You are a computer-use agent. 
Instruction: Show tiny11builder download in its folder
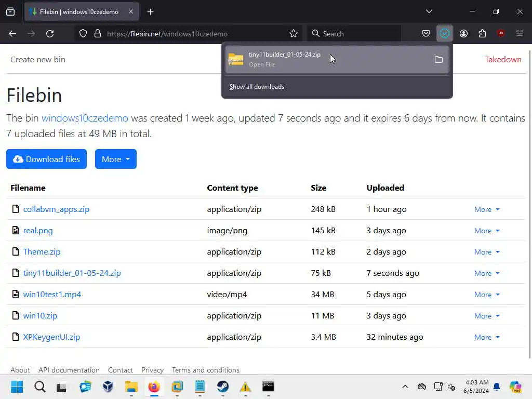(438, 60)
